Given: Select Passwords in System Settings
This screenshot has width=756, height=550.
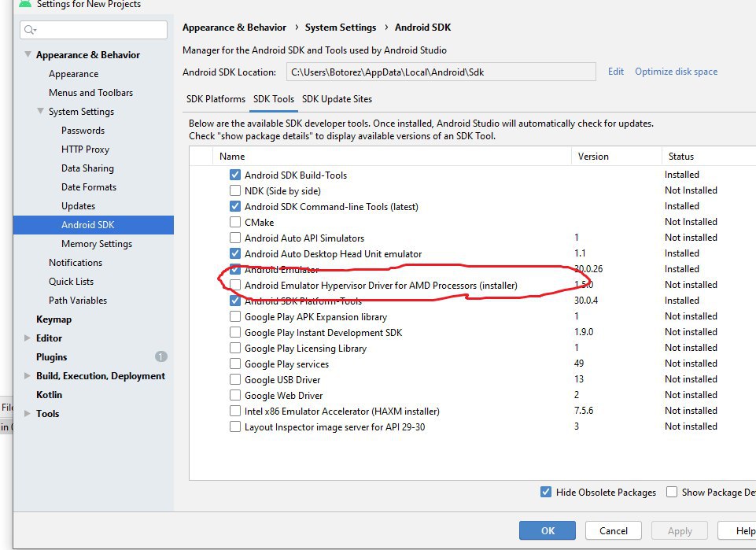Looking at the screenshot, I should 83,130.
